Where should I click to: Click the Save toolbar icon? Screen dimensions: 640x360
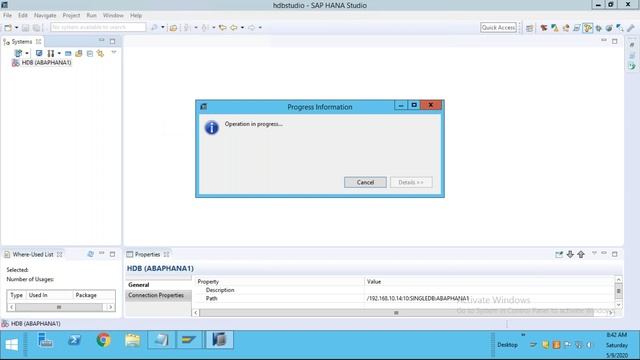[x=25, y=28]
